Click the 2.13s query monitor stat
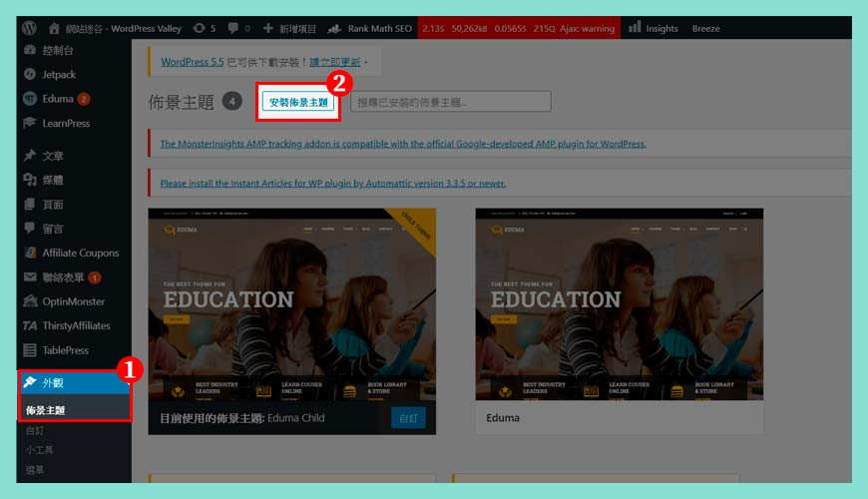868x499 pixels. 433,28
